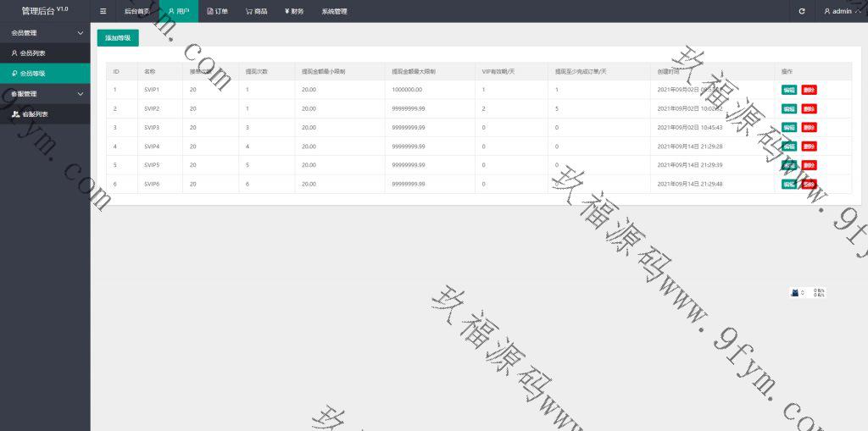Click 编辑 for the SVIP3 row
The width and height of the screenshot is (868, 431).
pyautogui.click(x=789, y=127)
